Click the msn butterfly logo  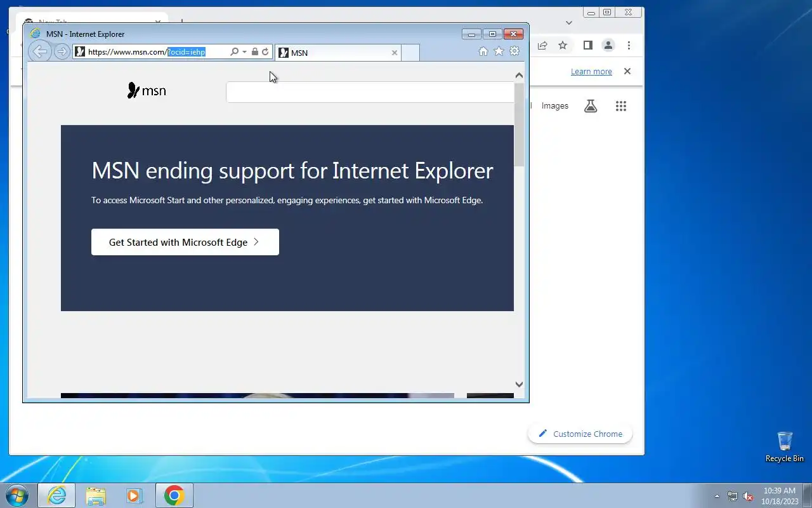(147, 91)
